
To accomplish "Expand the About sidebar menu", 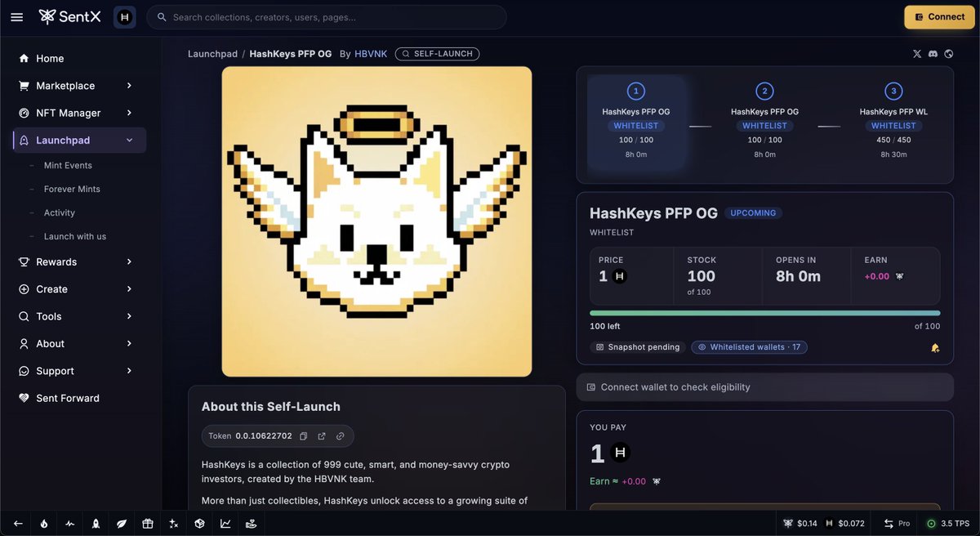I will (x=79, y=344).
